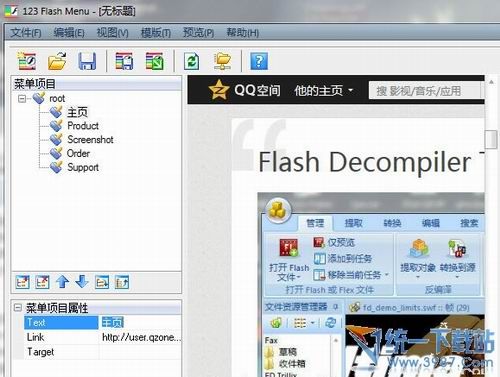Click the icon next to the root node
500x377 pixels.
[x=39, y=98]
